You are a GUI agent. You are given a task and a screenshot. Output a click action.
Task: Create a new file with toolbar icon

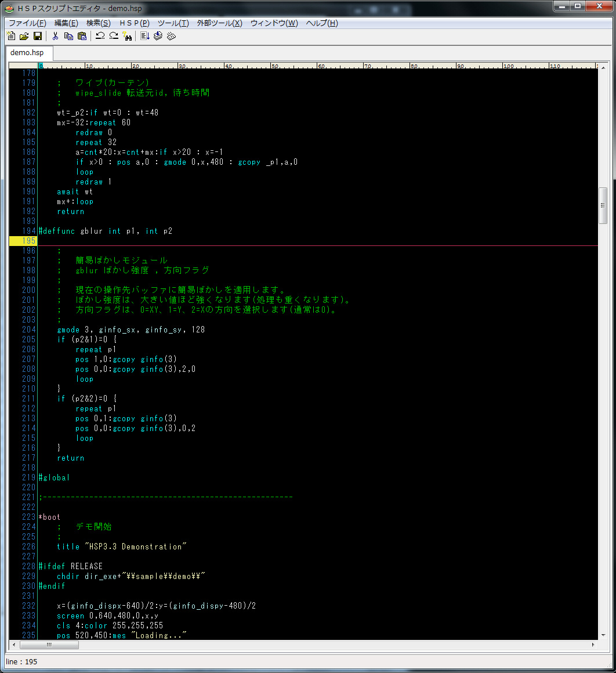pyautogui.click(x=11, y=36)
